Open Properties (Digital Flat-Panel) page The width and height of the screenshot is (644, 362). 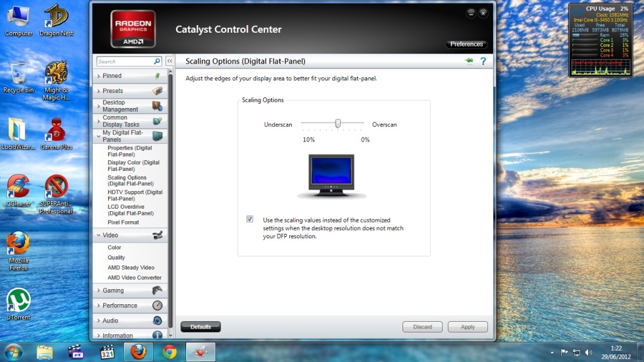click(130, 151)
